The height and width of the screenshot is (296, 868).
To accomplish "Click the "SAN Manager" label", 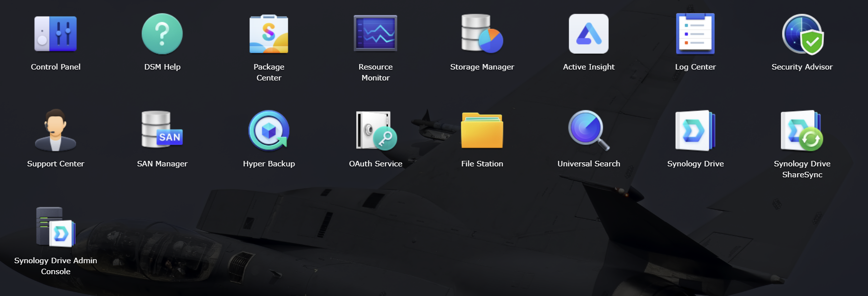I will tap(162, 163).
